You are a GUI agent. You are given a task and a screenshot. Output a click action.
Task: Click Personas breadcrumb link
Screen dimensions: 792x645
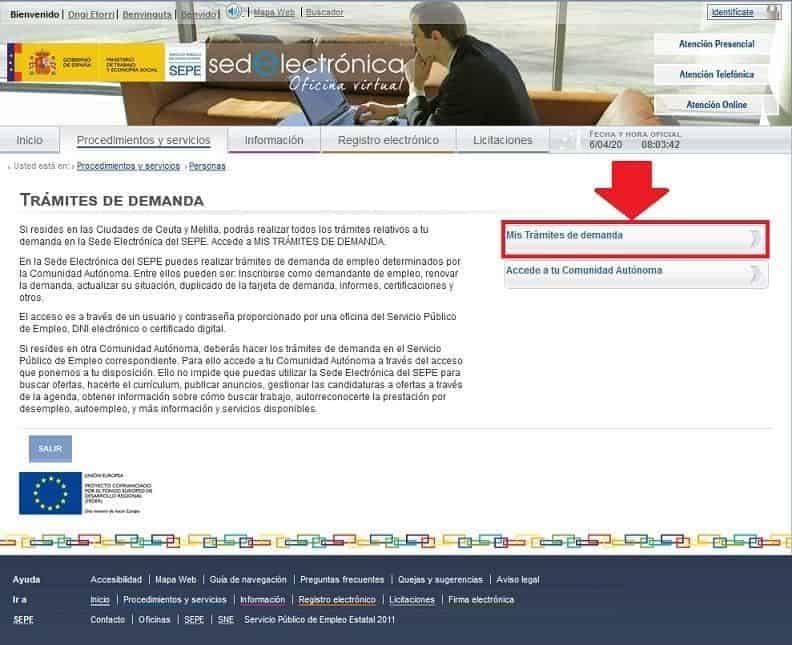207,166
